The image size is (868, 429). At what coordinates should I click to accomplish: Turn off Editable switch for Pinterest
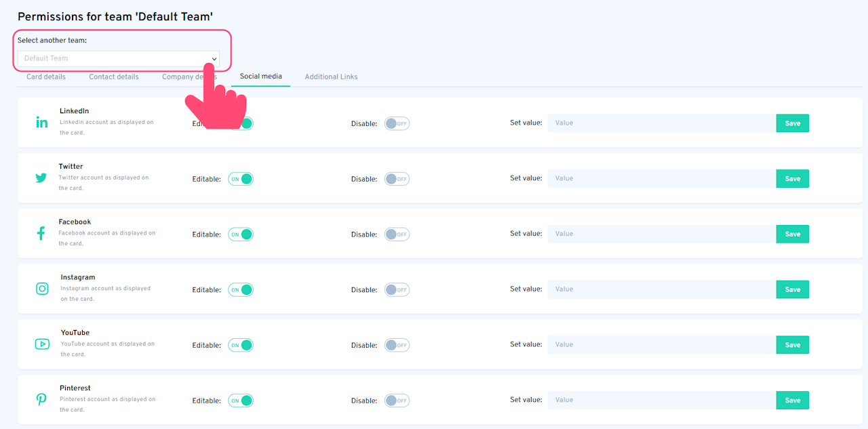[x=241, y=401]
